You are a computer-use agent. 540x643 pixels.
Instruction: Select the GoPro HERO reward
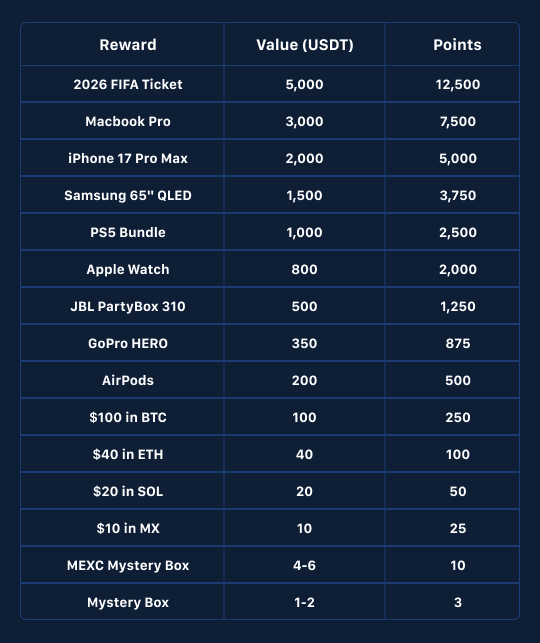[128, 343]
